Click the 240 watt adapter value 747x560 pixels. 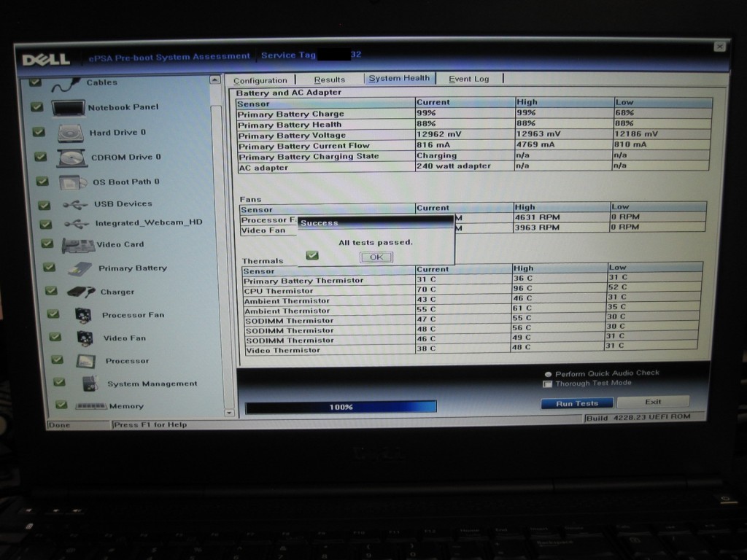(x=453, y=166)
